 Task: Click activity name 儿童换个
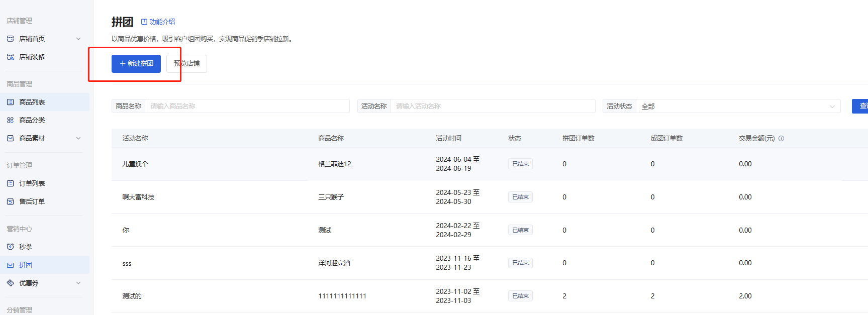135,164
